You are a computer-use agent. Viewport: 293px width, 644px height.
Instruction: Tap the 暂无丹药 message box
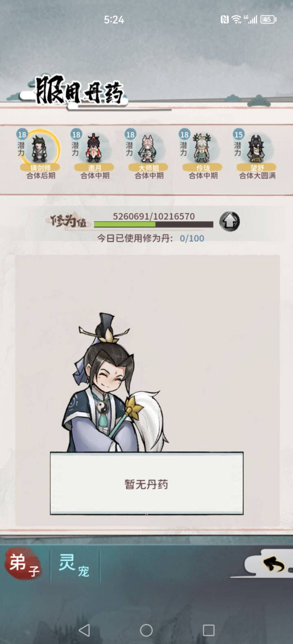(146, 483)
